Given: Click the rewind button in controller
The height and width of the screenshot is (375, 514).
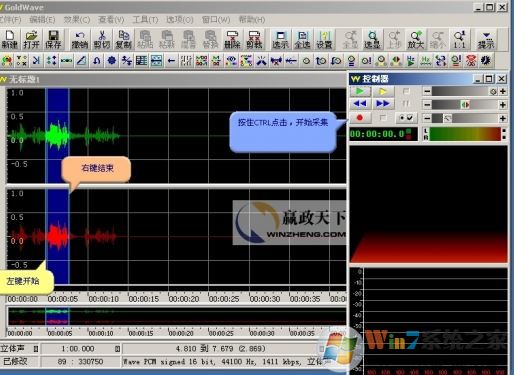Looking at the screenshot, I should pyautogui.click(x=360, y=104).
